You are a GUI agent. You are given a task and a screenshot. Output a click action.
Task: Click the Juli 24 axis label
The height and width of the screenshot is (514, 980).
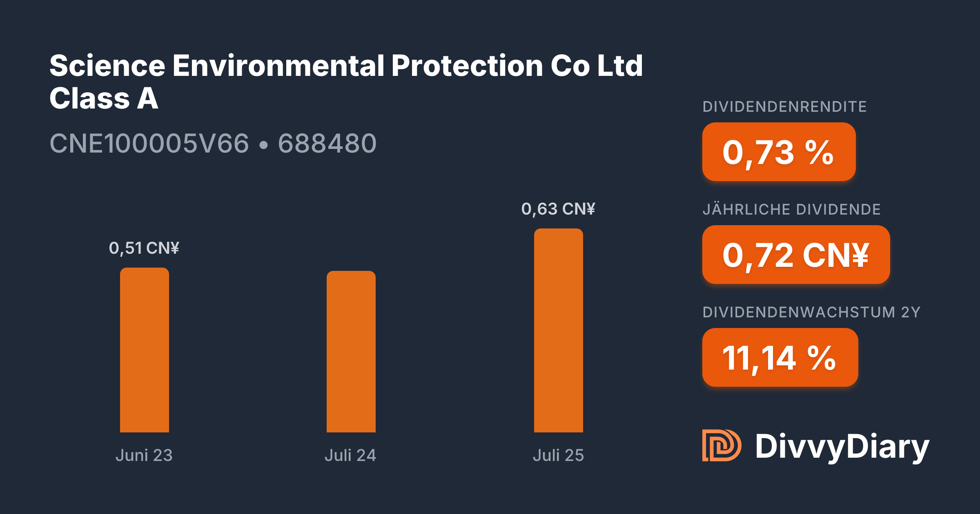(350, 455)
